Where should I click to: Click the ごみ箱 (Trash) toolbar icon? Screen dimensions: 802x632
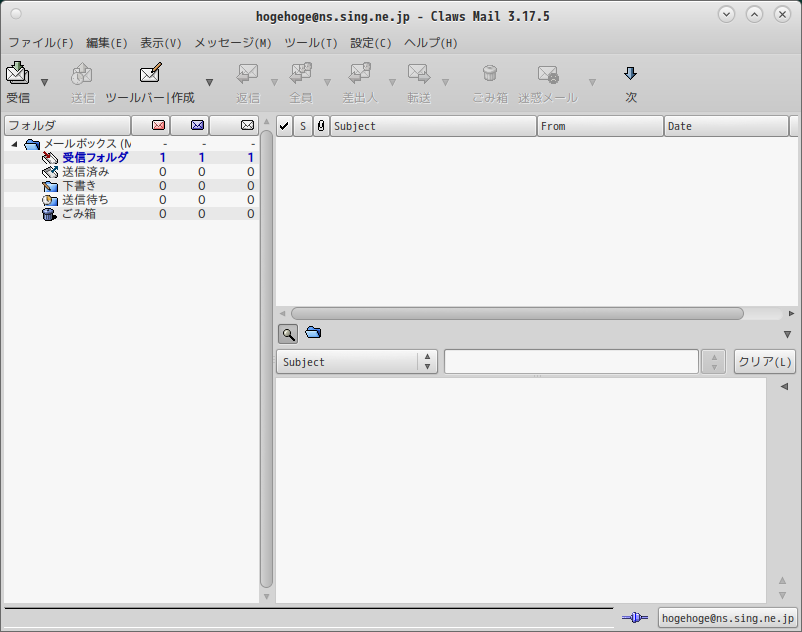[x=490, y=74]
